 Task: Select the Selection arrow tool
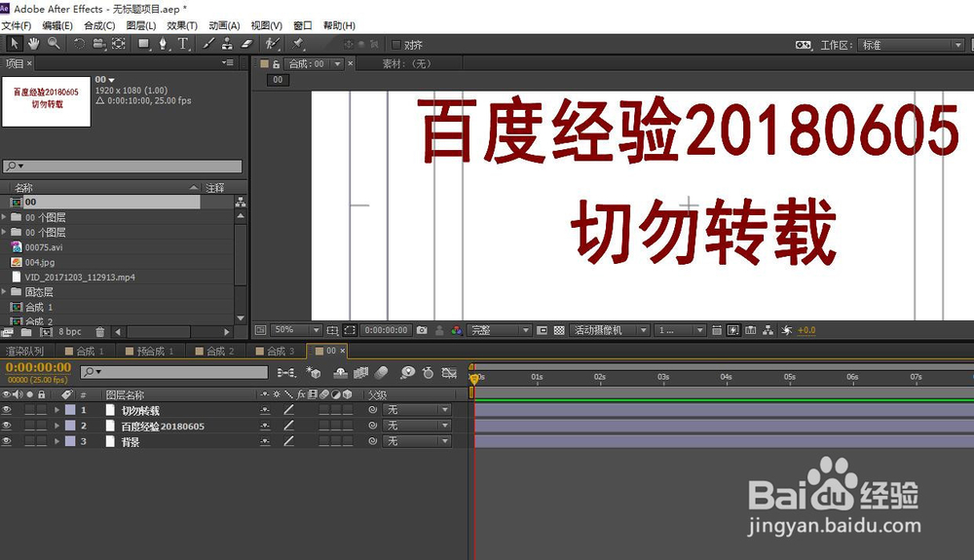[x=15, y=44]
